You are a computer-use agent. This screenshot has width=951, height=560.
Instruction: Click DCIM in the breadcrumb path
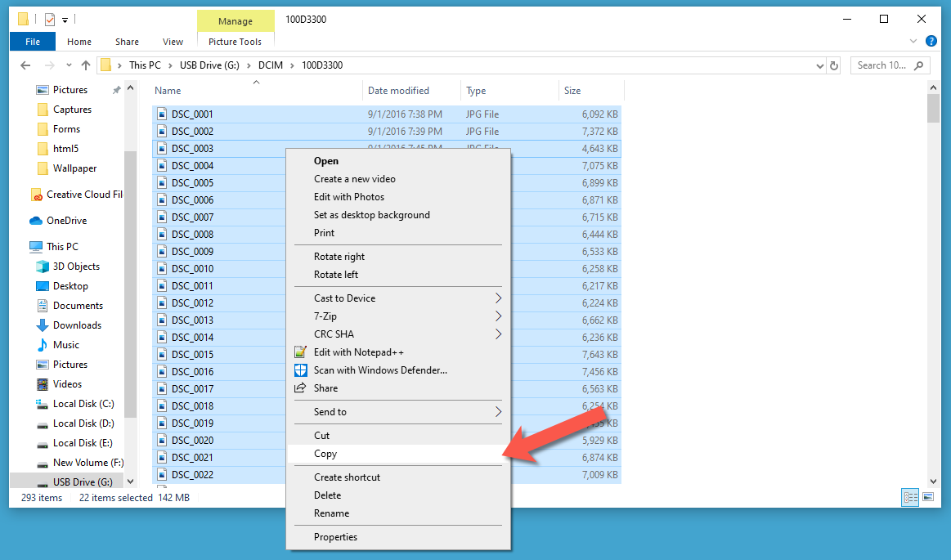(x=270, y=65)
